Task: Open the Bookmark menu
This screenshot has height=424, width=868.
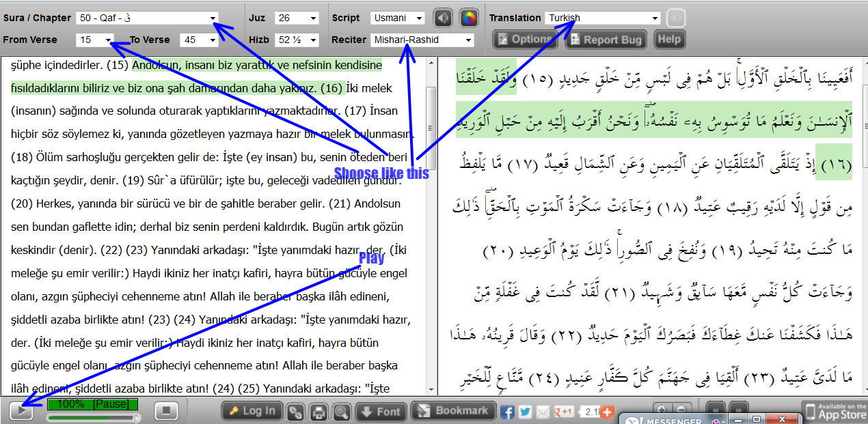Action: point(453,411)
